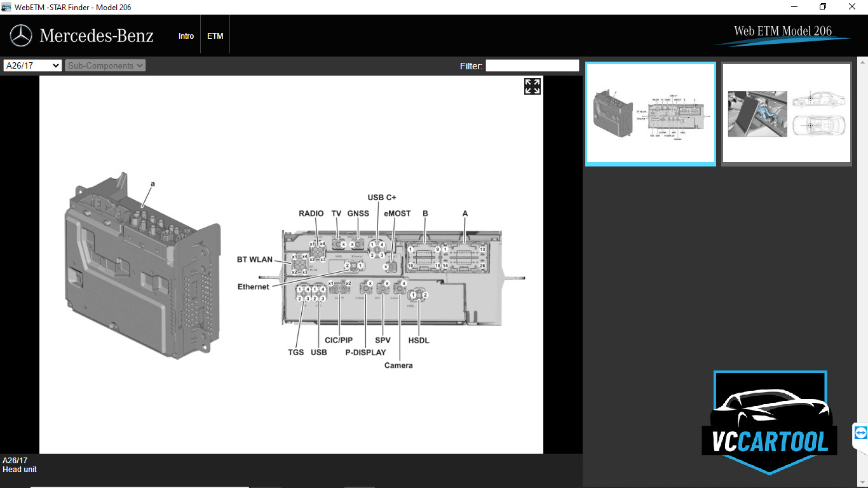Image resolution: width=868 pixels, height=488 pixels.
Task: Open the A26/17 component dropdown
Action: tap(32, 65)
